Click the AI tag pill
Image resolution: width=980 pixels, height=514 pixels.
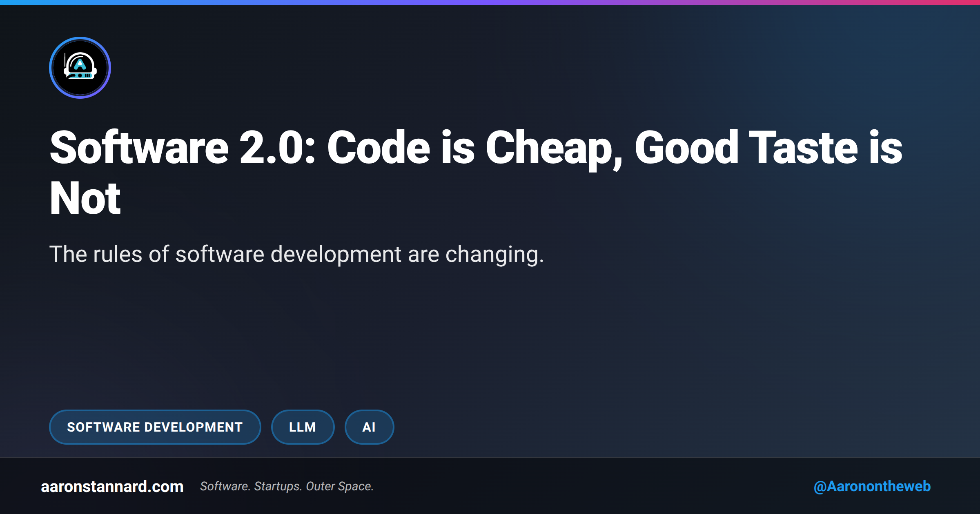(x=369, y=427)
